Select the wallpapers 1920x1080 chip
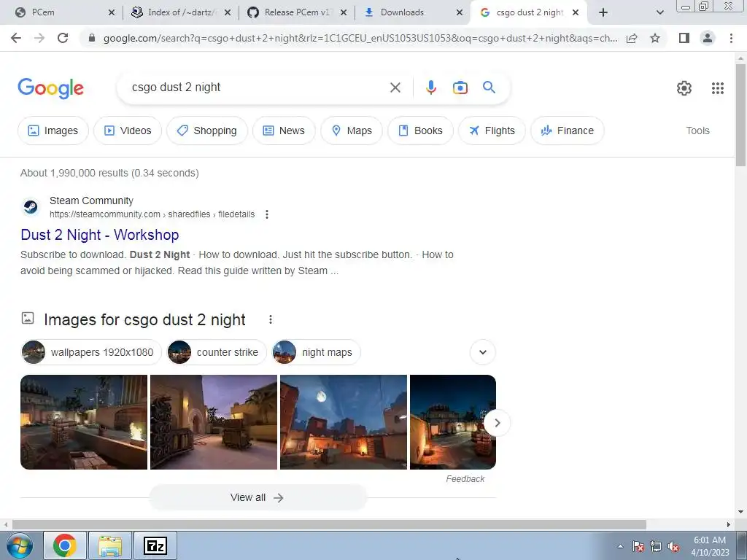747x560 pixels. click(x=91, y=352)
